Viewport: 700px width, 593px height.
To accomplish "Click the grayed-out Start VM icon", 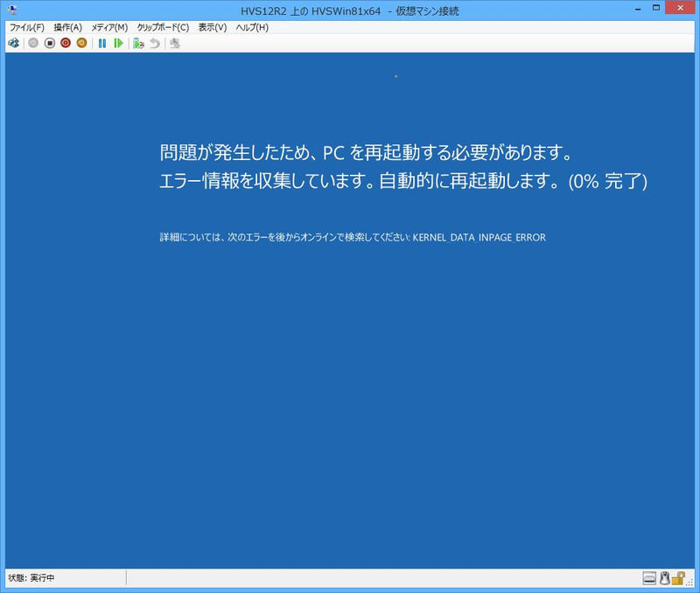I will coord(33,43).
